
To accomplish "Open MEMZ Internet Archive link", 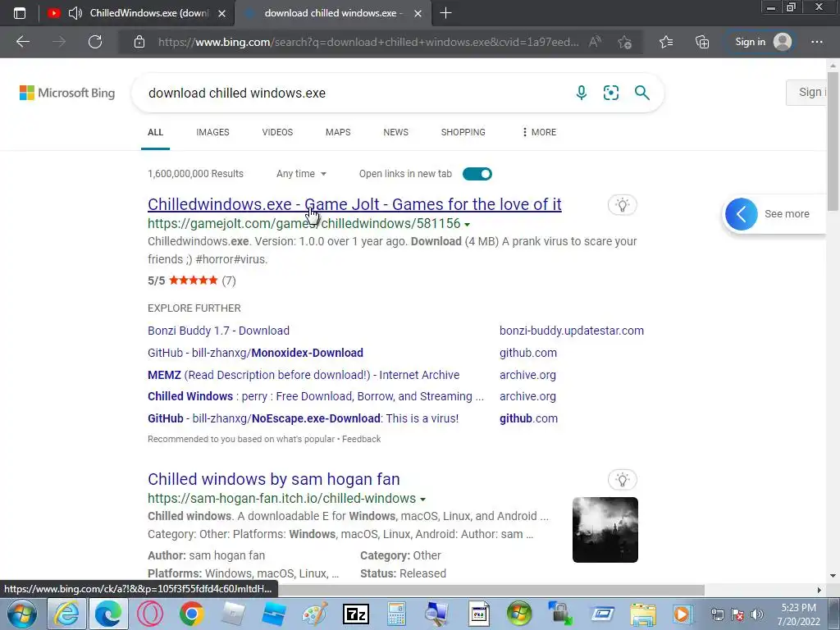I will tap(304, 375).
